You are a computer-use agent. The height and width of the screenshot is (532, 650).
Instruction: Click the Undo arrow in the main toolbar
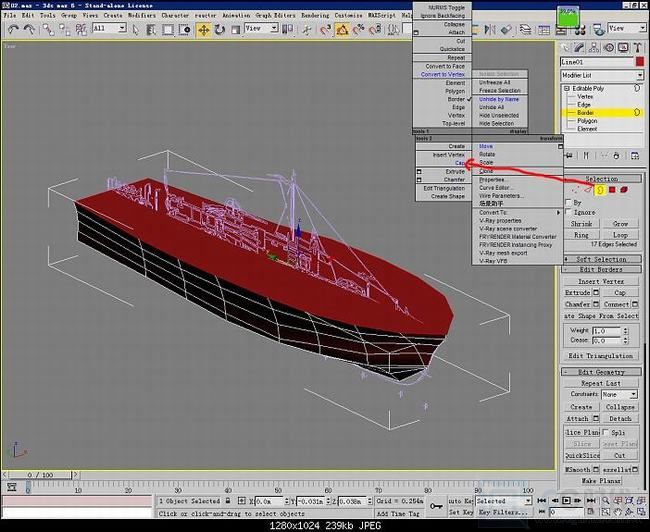click(13, 29)
